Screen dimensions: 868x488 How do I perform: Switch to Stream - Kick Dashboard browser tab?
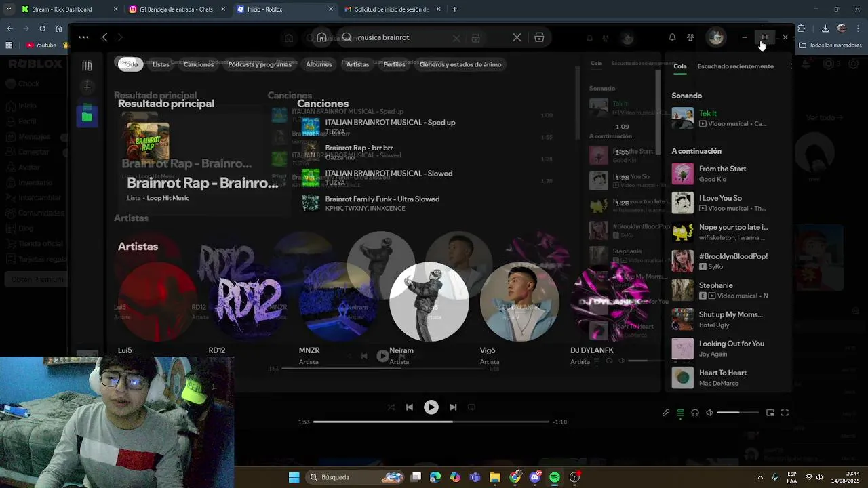coord(68,9)
